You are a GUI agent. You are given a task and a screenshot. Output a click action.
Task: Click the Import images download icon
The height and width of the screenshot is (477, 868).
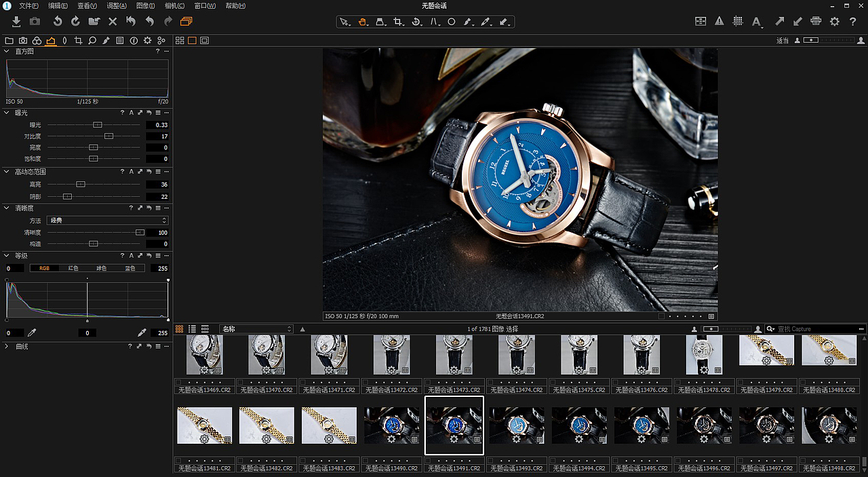click(x=16, y=22)
